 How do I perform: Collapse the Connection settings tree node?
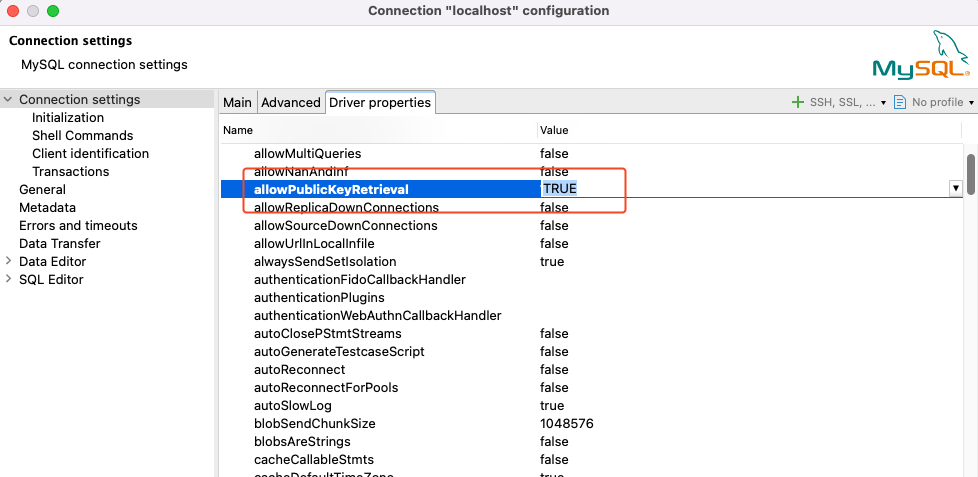[x=8, y=100]
